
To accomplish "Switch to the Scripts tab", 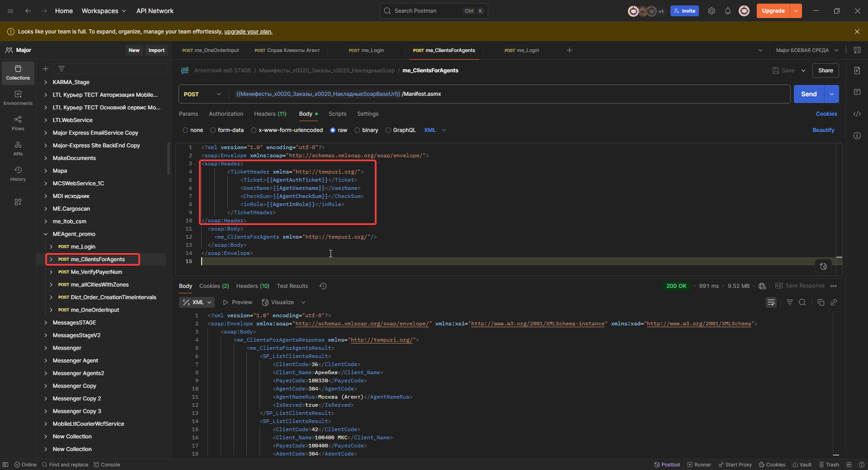I will (337, 114).
